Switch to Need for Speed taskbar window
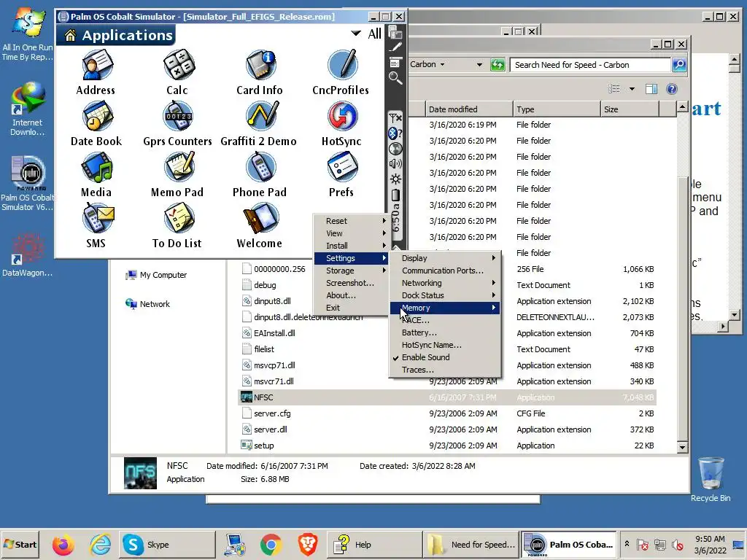 [x=471, y=544]
